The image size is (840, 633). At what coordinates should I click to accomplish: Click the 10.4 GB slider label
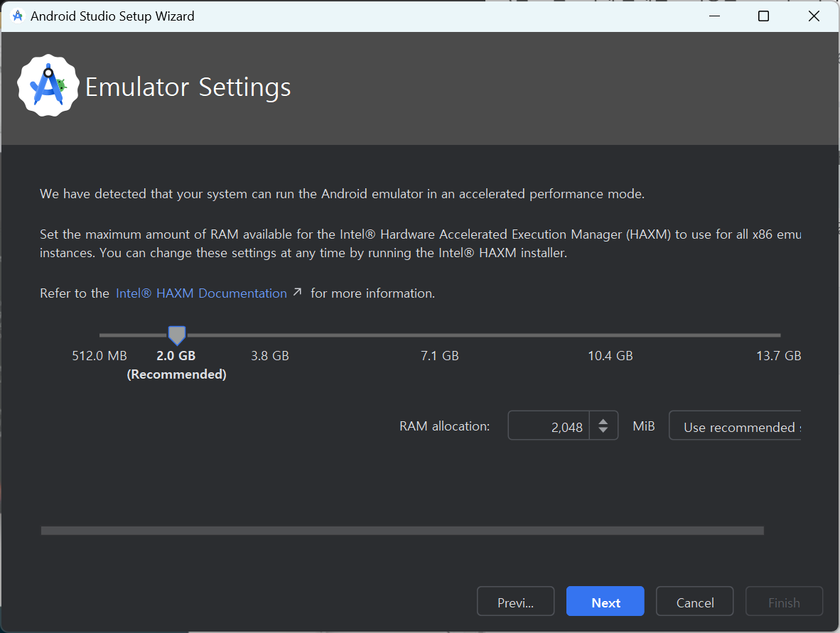pyautogui.click(x=610, y=356)
